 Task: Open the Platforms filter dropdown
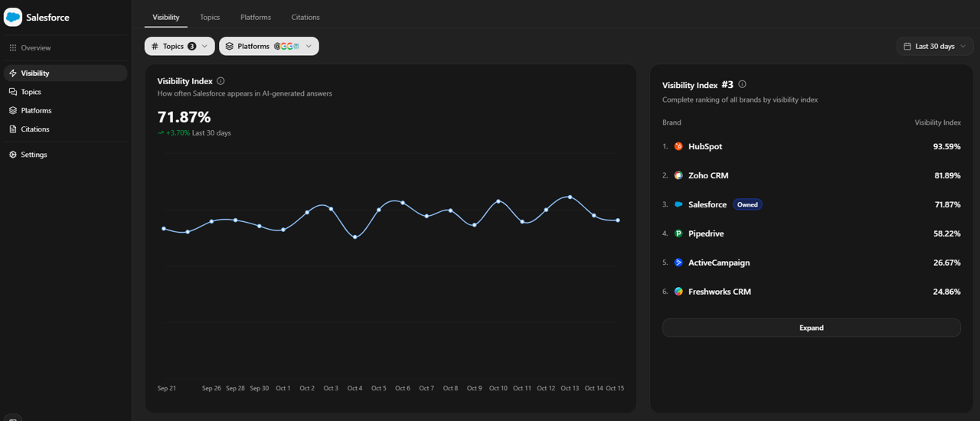tap(269, 46)
